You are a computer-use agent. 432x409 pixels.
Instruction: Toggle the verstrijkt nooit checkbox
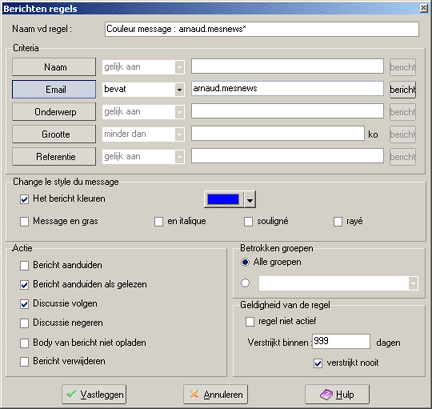click(318, 363)
